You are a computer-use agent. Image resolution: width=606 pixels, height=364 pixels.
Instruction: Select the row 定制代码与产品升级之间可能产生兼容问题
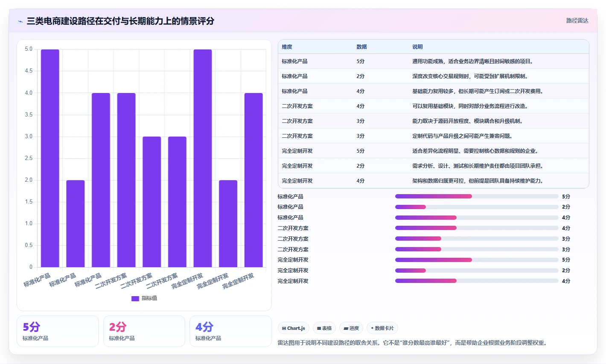434,136
